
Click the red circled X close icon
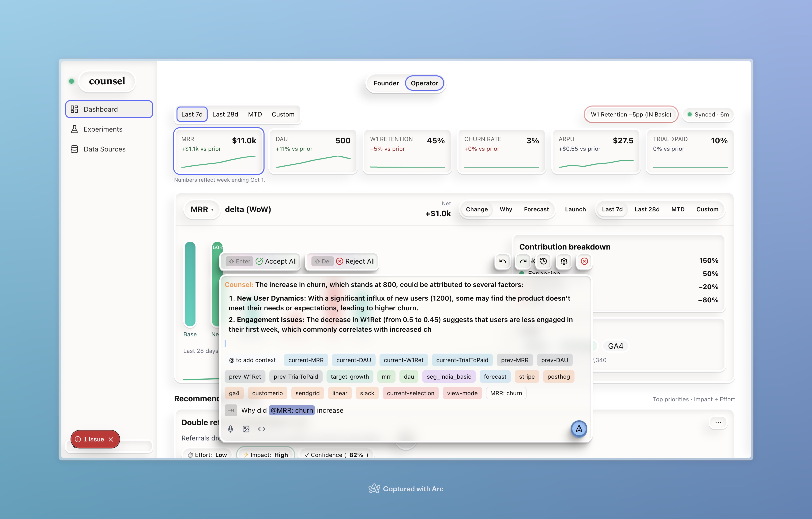coord(584,261)
